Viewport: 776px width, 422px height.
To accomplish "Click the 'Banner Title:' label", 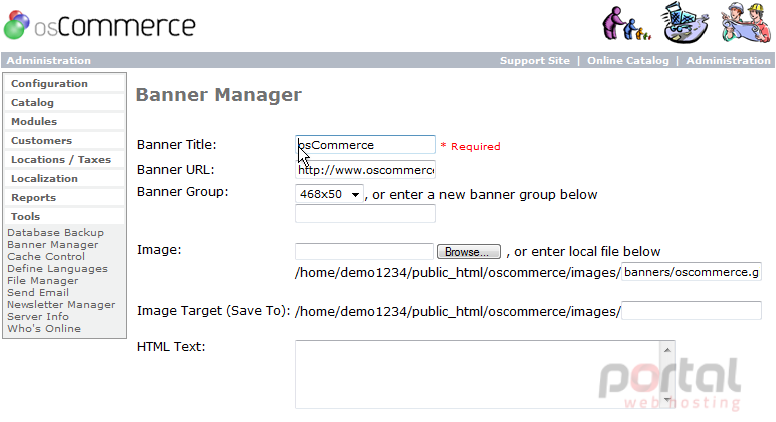I will pyautogui.click(x=177, y=144).
